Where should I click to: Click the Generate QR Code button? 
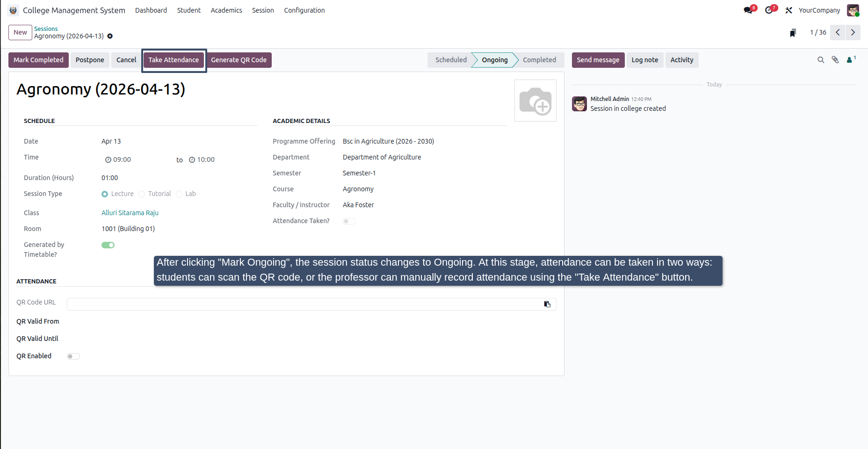[x=239, y=60]
